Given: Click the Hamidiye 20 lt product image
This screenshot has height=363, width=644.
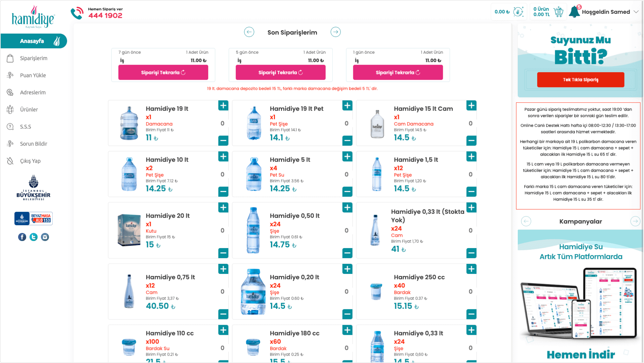Looking at the screenshot, I should (129, 230).
